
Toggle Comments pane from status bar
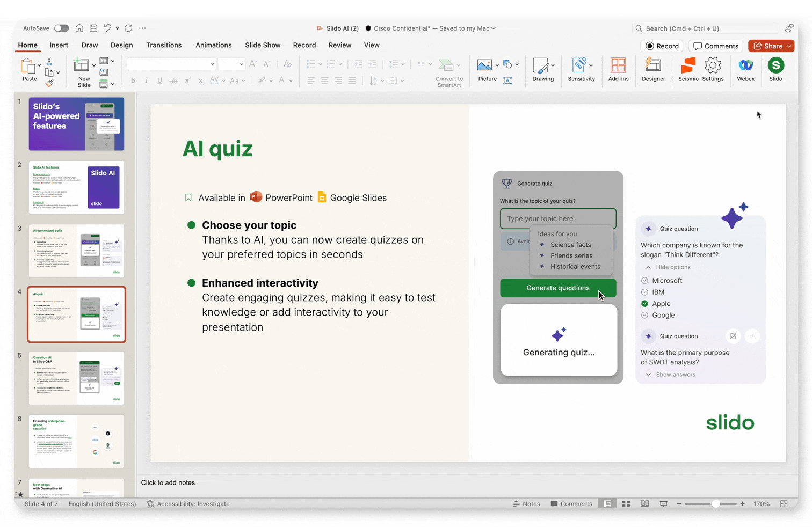(x=571, y=504)
